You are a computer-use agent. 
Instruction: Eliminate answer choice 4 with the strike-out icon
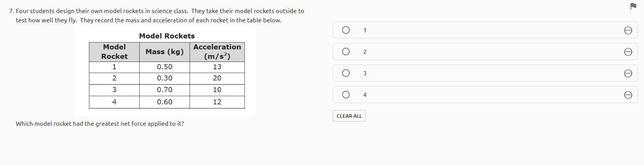point(628,95)
